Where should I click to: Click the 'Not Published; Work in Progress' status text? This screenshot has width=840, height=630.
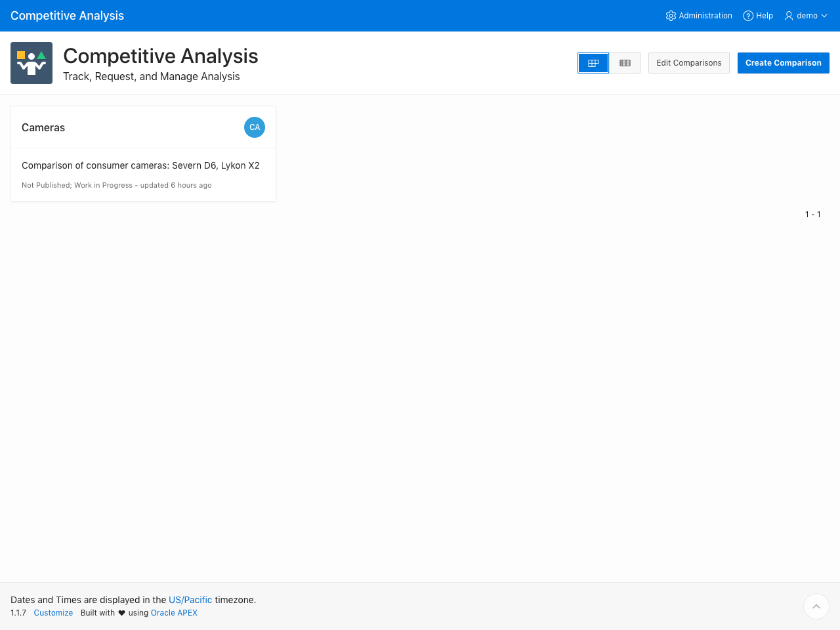point(77,185)
